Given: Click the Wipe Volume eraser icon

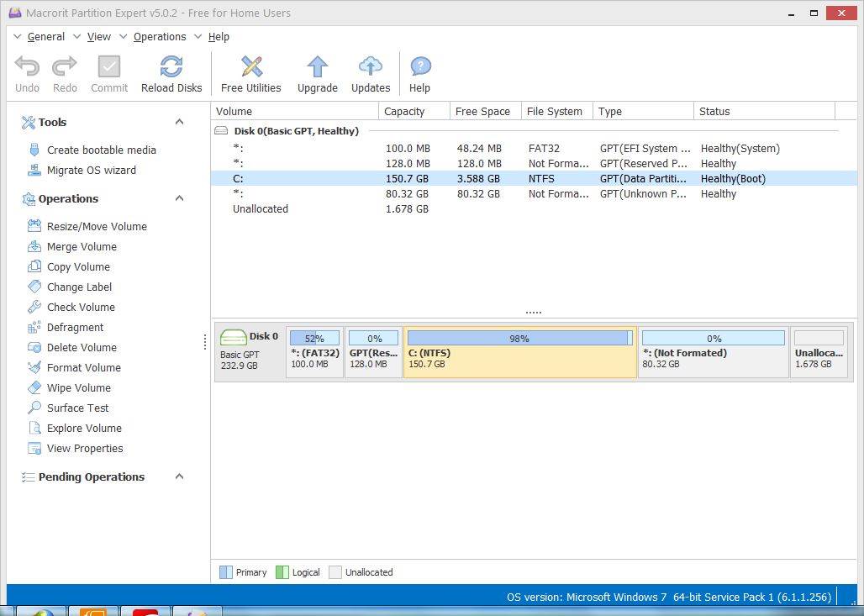Looking at the screenshot, I should pyautogui.click(x=34, y=388).
